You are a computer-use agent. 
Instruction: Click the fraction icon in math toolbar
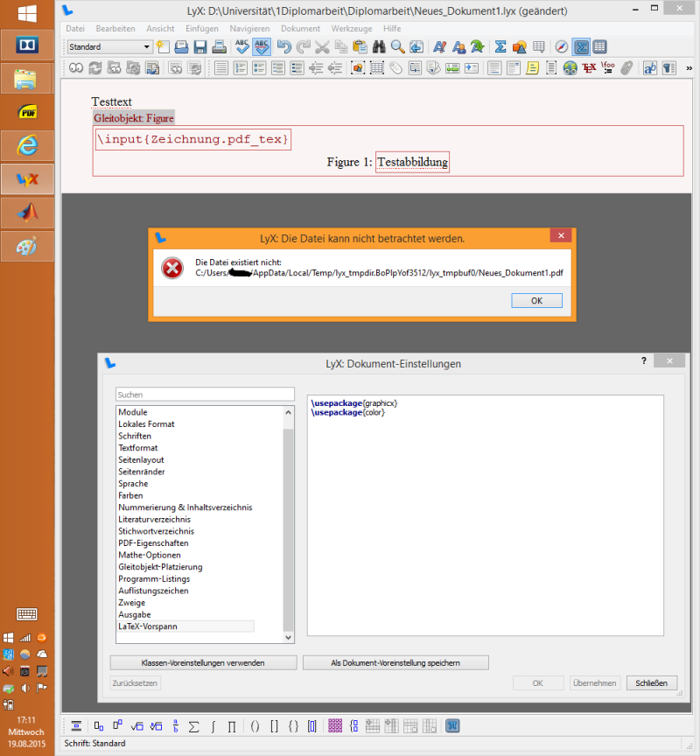(x=176, y=726)
